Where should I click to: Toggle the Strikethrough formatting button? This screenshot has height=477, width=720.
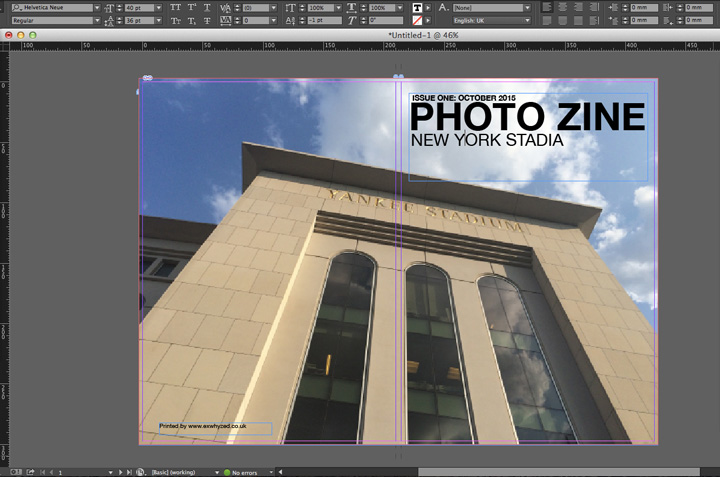point(207,21)
